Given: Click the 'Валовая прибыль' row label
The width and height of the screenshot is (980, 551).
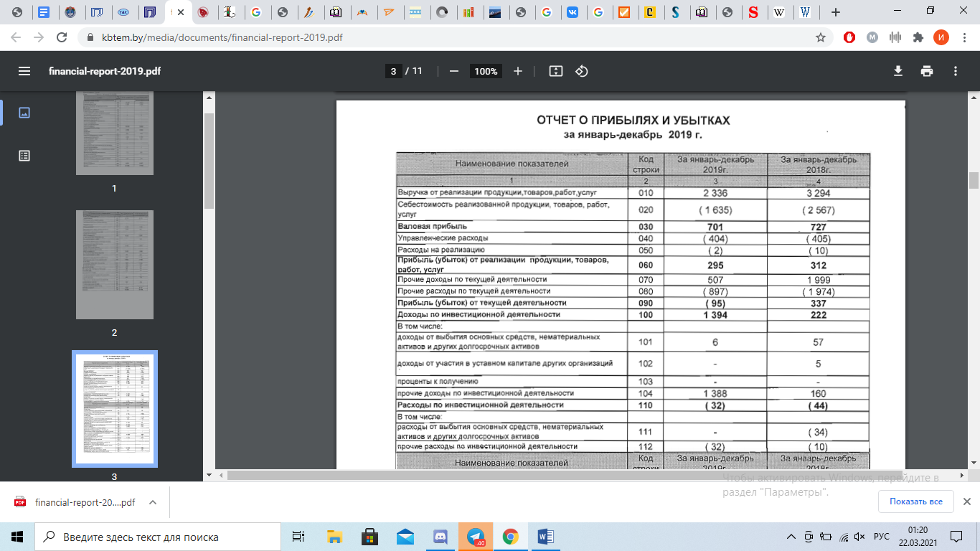Looking at the screenshot, I should (432, 226).
